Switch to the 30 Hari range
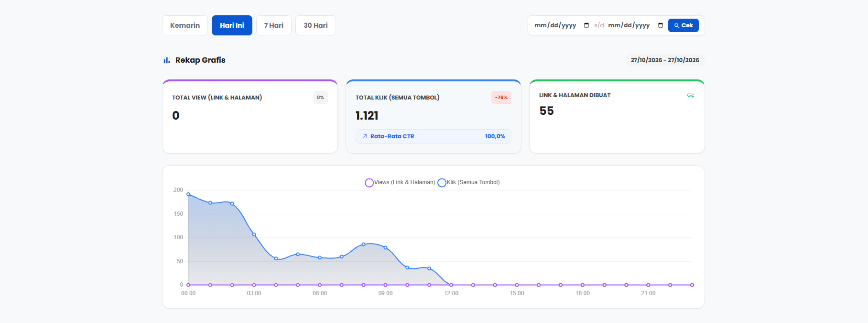The height and width of the screenshot is (323, 868). tap(315, 25)
